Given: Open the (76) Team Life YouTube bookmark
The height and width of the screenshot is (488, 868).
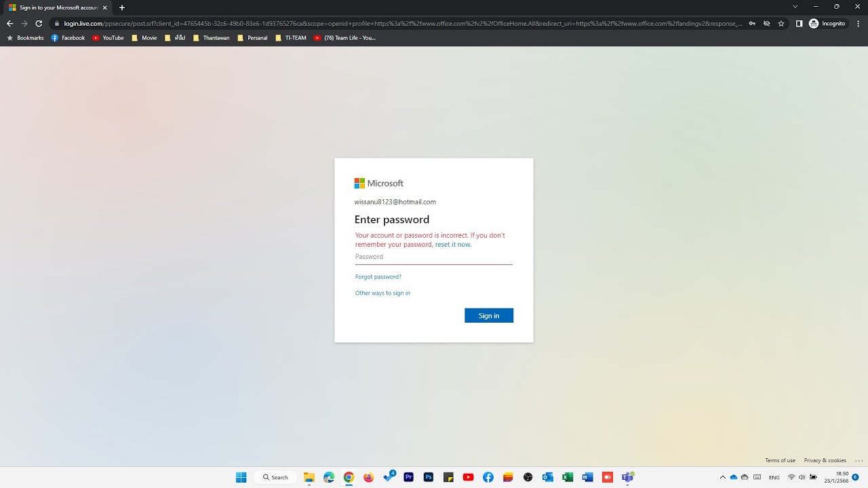Looking at the screenshot, I should coord(344,38).
